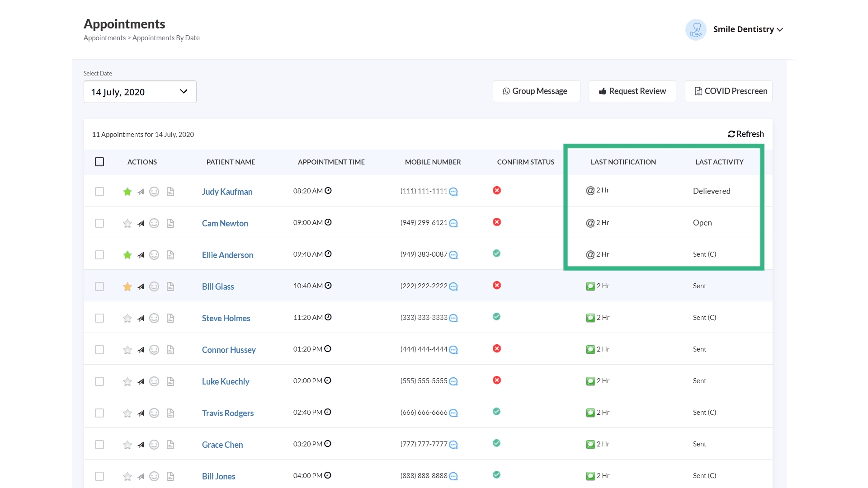Image resolution: width=868 pixels, height=488 pixels.
Task: Sort by the Confirm Status column header
Action: (525, 162)
